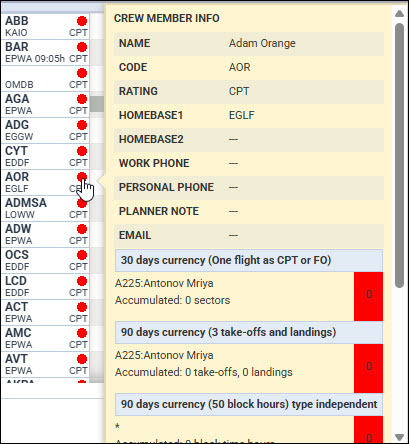Open crew row ACT

45,312
